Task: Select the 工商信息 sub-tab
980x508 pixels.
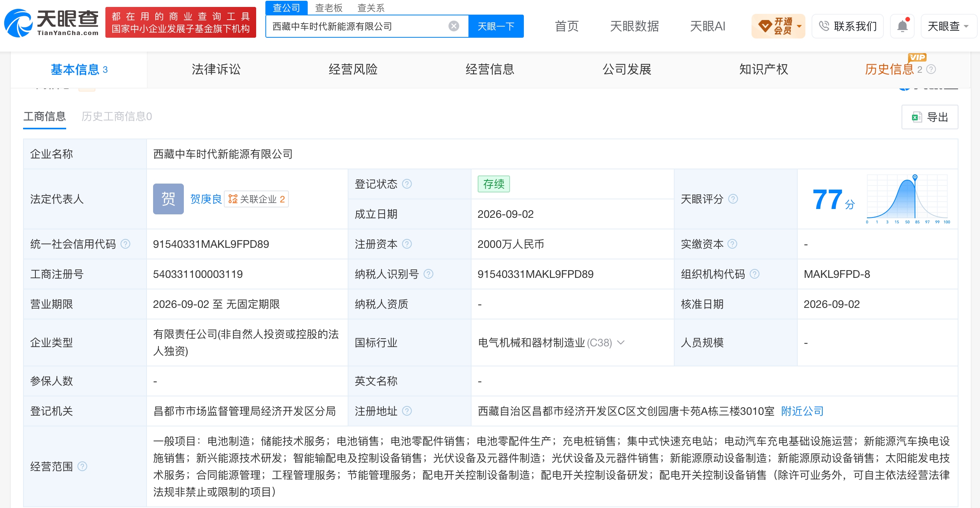Action: point(45,117)
